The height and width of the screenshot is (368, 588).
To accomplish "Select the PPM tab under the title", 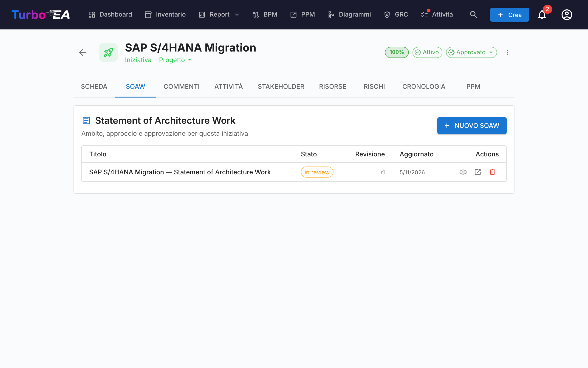I will coord(473,87).
